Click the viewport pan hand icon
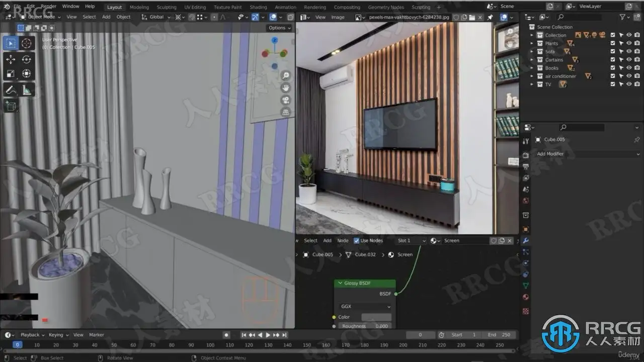Viewport: 644px width, 362px height. click(286, 88)
